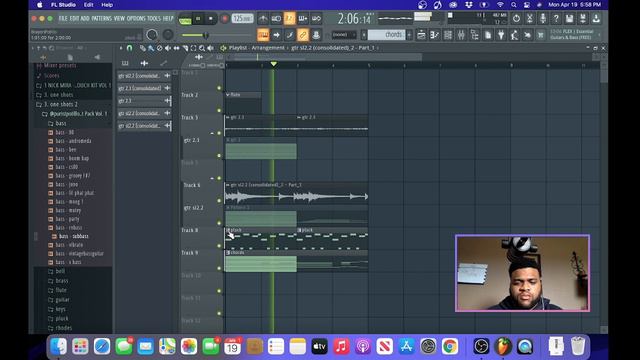The height and width of the screenshot is (360, 640).
Task: Open audio editor scissors icon
Action: coord(530,18)
